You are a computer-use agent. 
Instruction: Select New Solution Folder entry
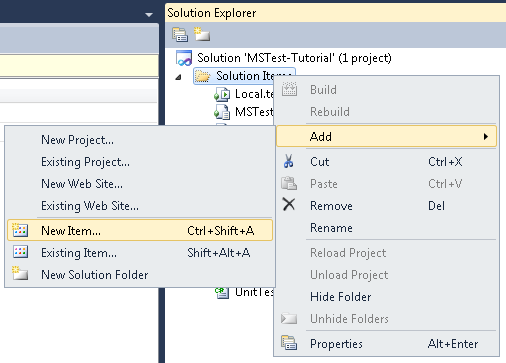coord(140,275)
